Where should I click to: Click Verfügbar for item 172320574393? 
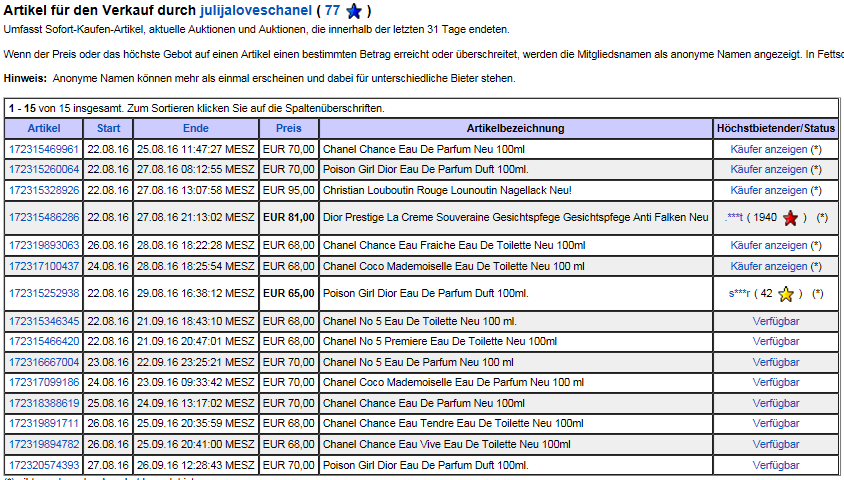776,465
